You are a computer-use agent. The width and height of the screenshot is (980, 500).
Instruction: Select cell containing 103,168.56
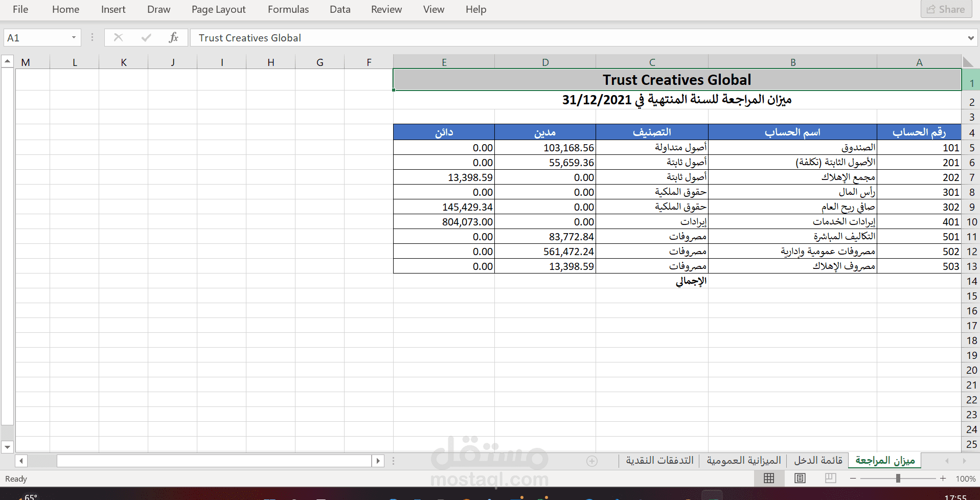click(x=545, y=148)
